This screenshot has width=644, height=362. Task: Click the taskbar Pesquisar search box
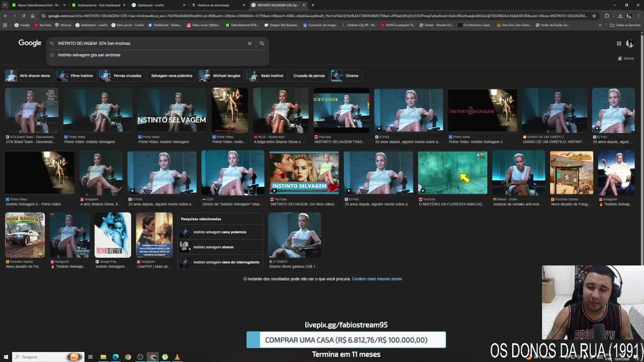[x=48, y=357]
